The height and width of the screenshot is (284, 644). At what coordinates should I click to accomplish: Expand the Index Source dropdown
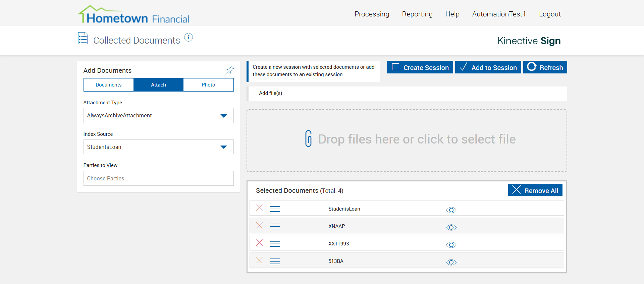click(158, 147)
